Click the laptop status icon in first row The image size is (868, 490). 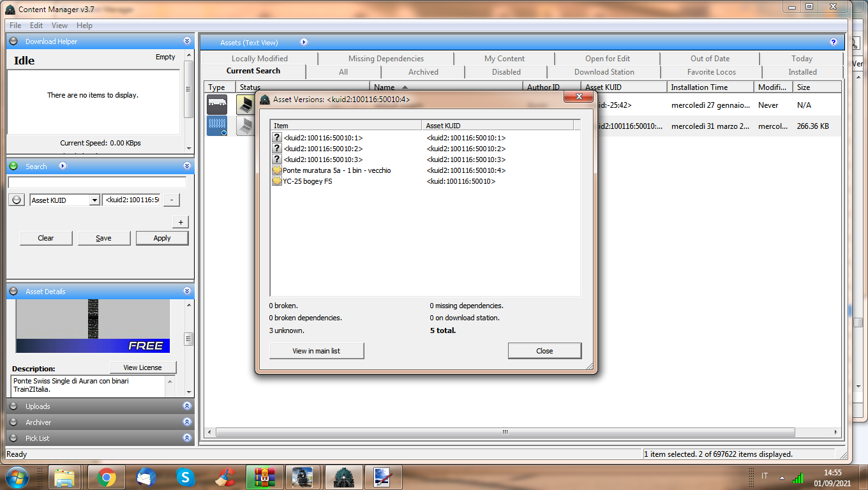click(245, 104)
